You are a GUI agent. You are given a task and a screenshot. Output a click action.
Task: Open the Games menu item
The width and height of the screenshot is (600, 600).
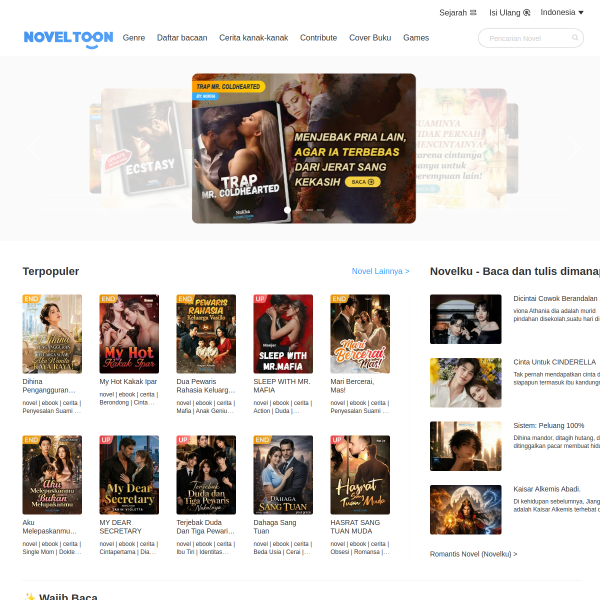[416, 38]
